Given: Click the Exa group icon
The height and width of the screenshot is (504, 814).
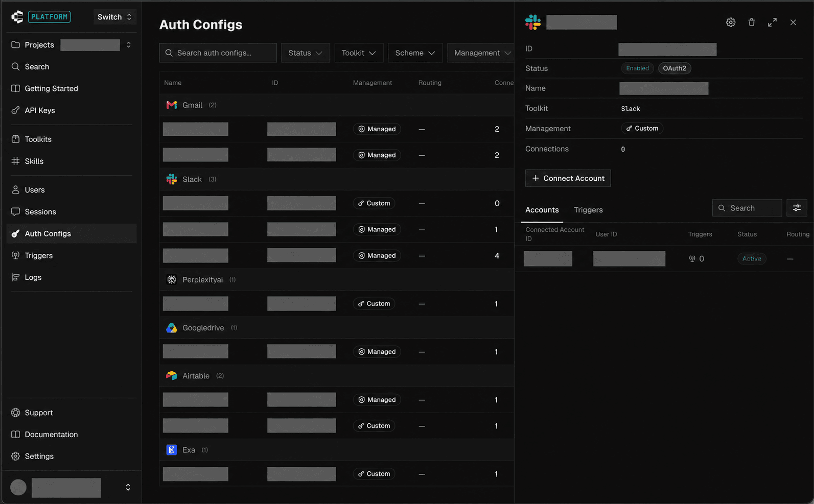Looking at the screenshot, I should (172, 450).
